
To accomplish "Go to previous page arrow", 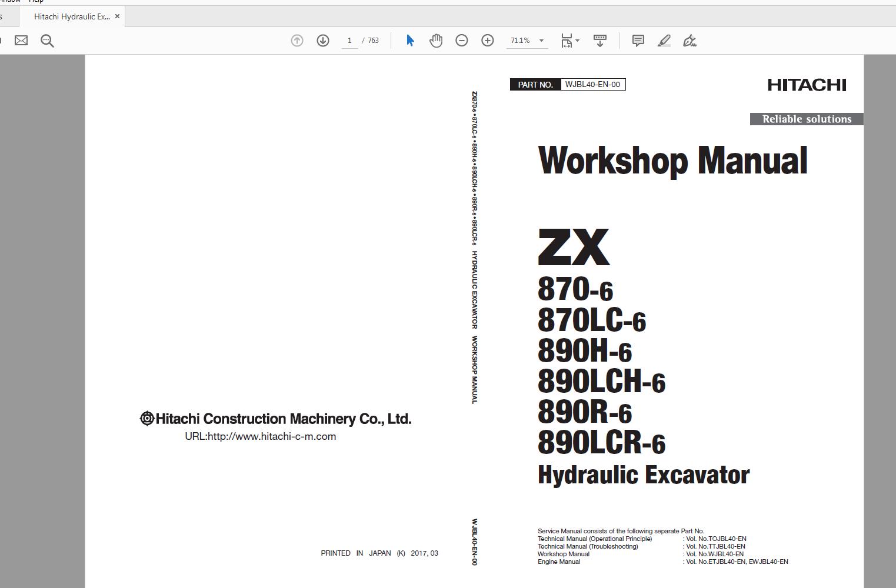I will point(297,41).
